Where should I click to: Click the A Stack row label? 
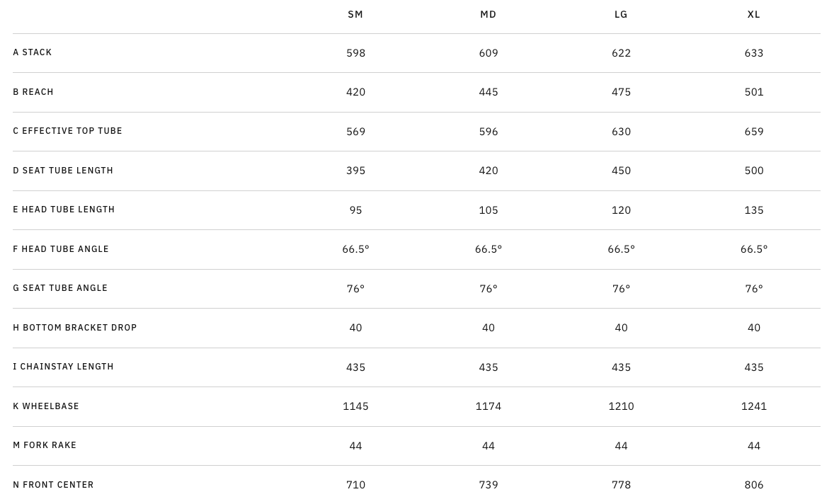pyautogui.click(x=33, y=52)
